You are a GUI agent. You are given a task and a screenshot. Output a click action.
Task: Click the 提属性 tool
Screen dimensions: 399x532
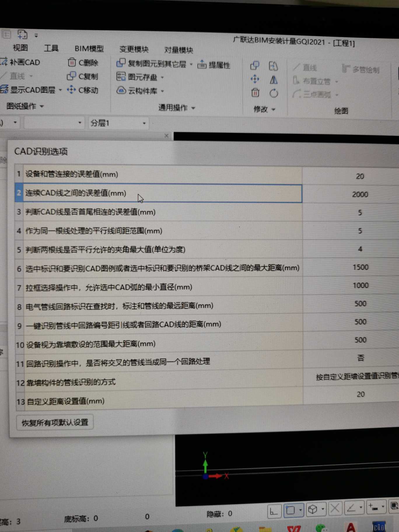click(x=214, y=65)
